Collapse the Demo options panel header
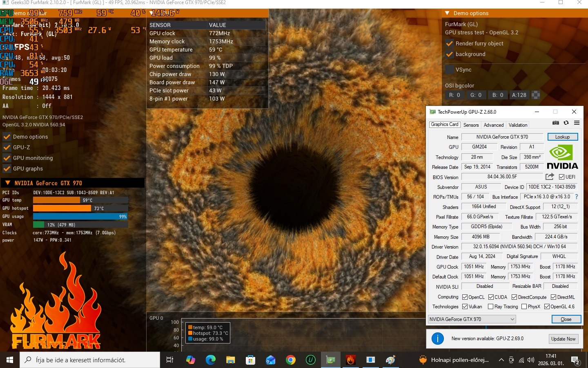This screenshot has width=588, height=368. (448, 13)
